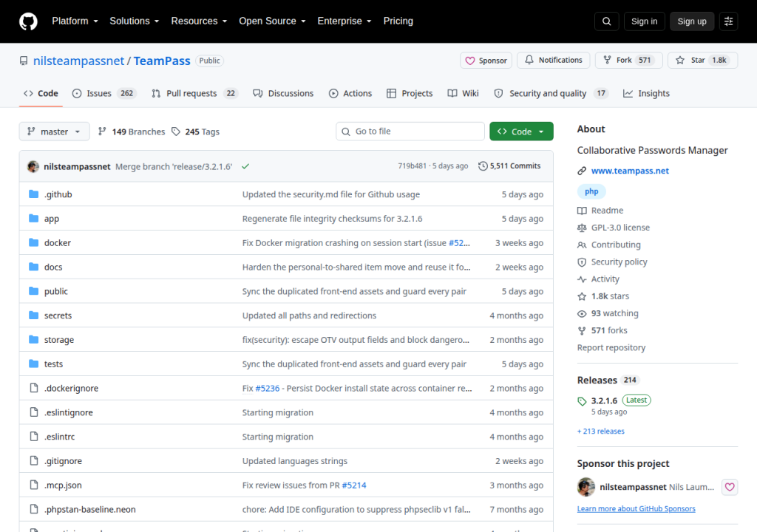The width and height of the screenshot is (757, 532).
Task: Open the Pricing page
Action: tap(398, 21)
